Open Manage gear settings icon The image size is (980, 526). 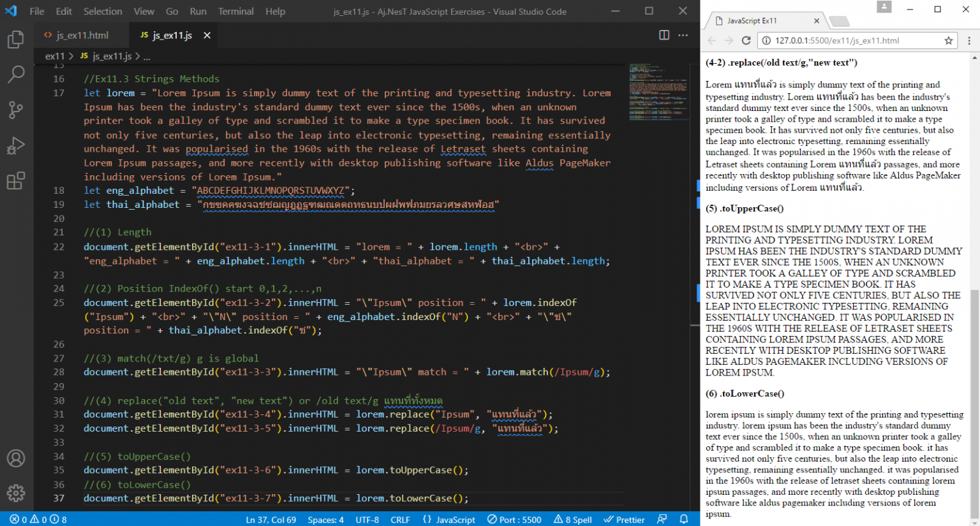coord(16,493)
